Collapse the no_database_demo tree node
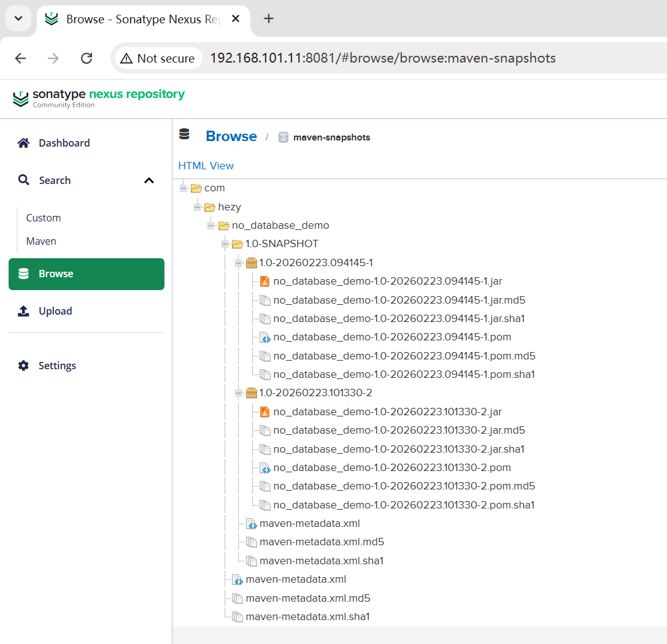The image size is (667, 644). [x=211, y=226]
